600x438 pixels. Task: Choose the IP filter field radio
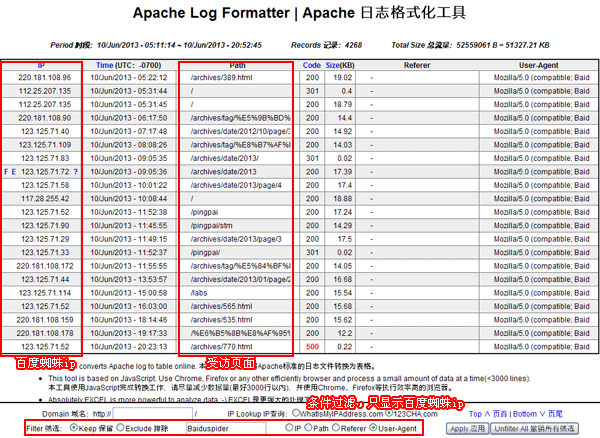click(286, 428)
